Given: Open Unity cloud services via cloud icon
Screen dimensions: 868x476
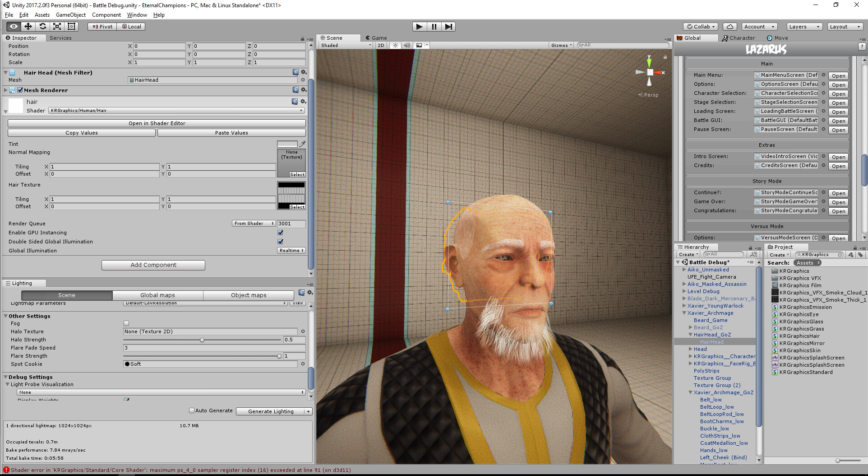Looking at the screenshot, I should (x=730, y=26).
